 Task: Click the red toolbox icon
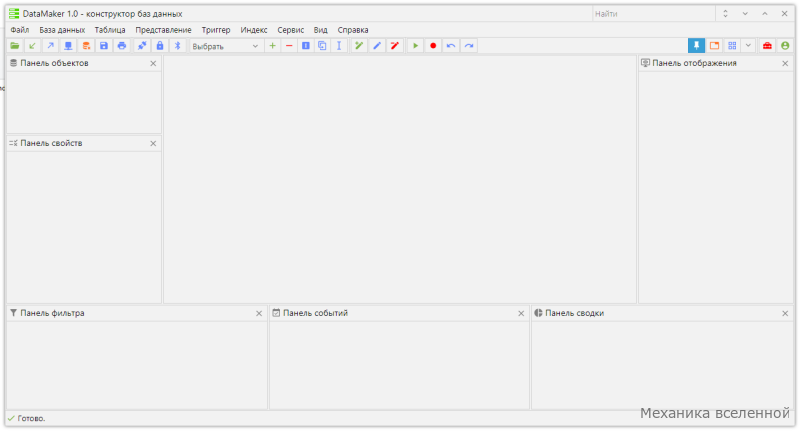(x=767, y=46)
